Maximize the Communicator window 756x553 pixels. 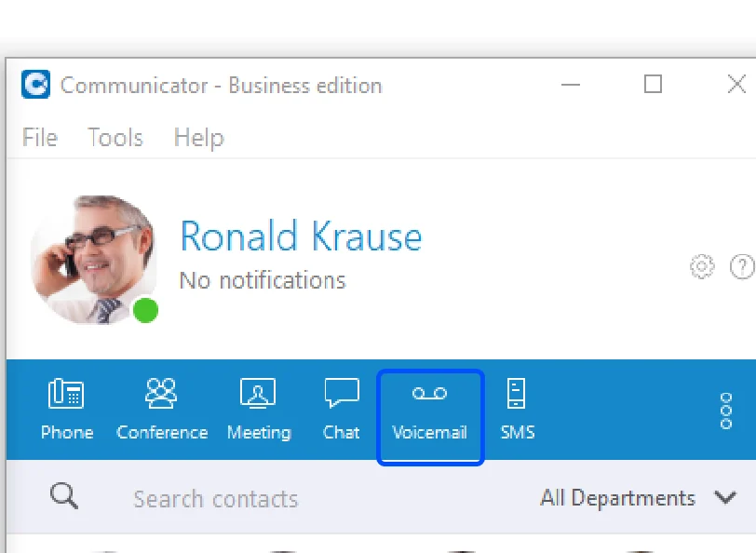(x=654, y=85)
